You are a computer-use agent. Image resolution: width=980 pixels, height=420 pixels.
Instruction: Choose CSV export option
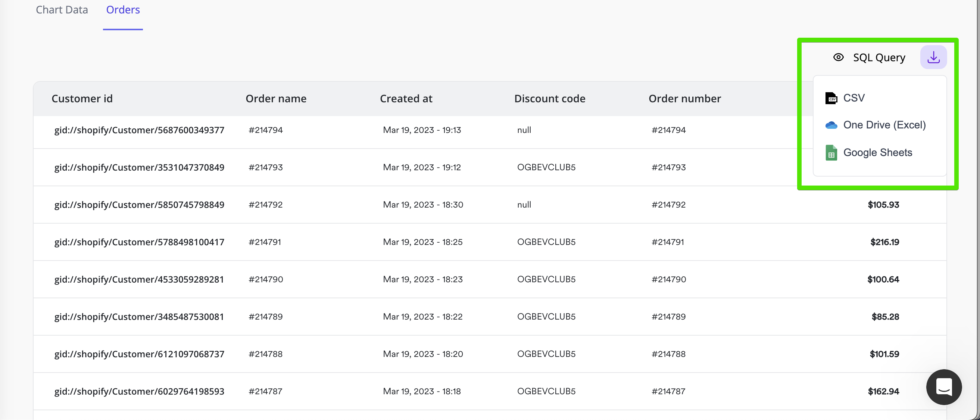854,98
